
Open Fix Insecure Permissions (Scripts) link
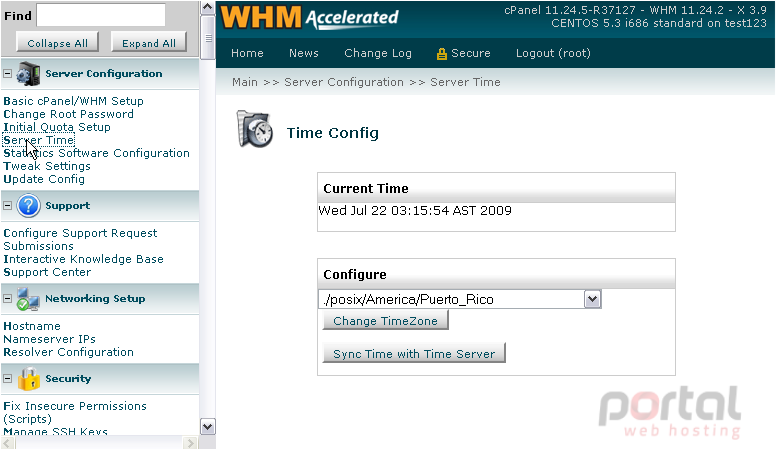click(75, 412)
